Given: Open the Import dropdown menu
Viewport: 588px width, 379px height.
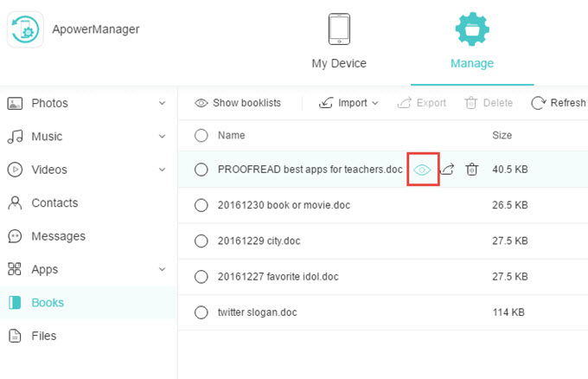Looking at the screenshot, I should point(348,103).
